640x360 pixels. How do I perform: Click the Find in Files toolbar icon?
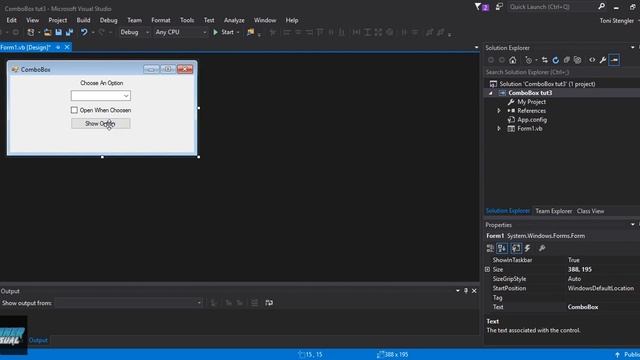point(250,32)
